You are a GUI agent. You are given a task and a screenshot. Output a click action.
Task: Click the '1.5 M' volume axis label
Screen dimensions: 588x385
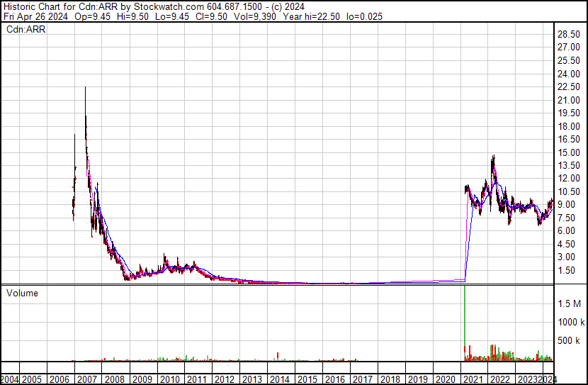(570, 303)
